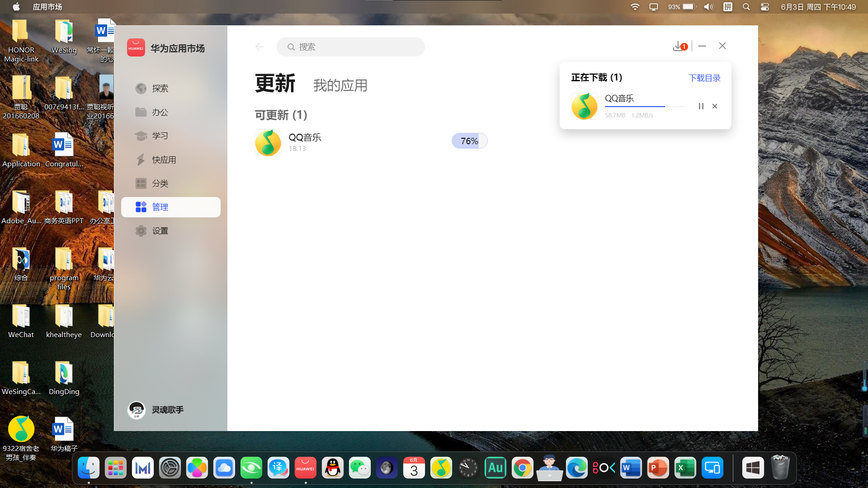Open Launchpad in the dock

116,468
